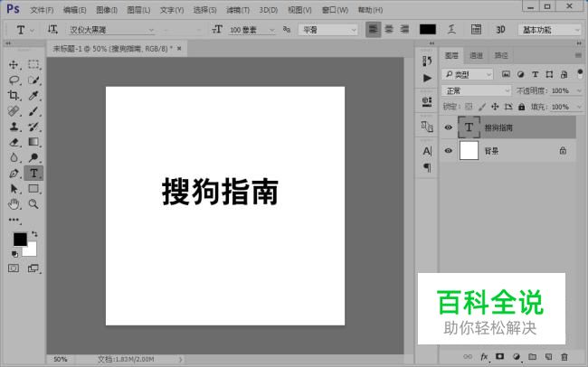
Task: Select the Hand tool
Action: click(14, 204)
